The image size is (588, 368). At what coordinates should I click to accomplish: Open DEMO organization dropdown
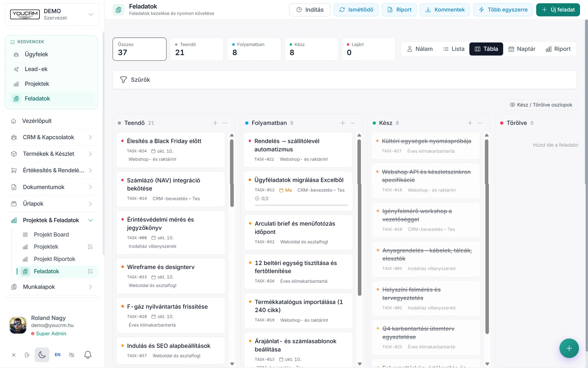(x=52, y=14)
